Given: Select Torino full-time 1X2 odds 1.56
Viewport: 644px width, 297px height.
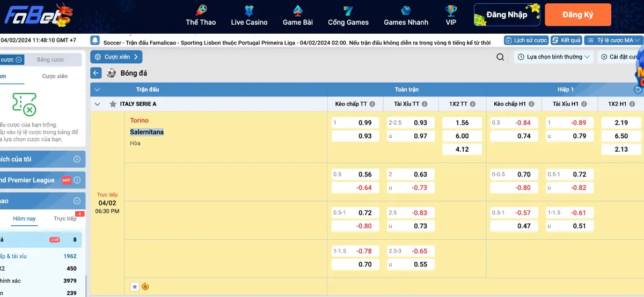Looking at the screenshot, I should (462, 123).
